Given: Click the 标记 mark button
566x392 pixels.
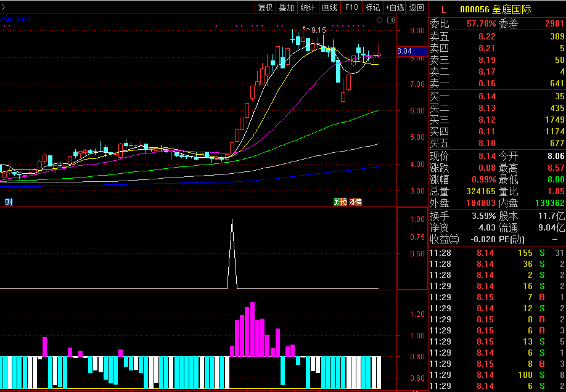Looking at the screenshot, I should 373,7.
